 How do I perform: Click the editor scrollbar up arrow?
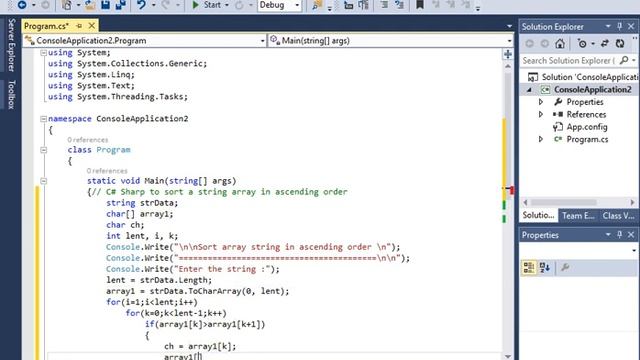coord(508,66)
